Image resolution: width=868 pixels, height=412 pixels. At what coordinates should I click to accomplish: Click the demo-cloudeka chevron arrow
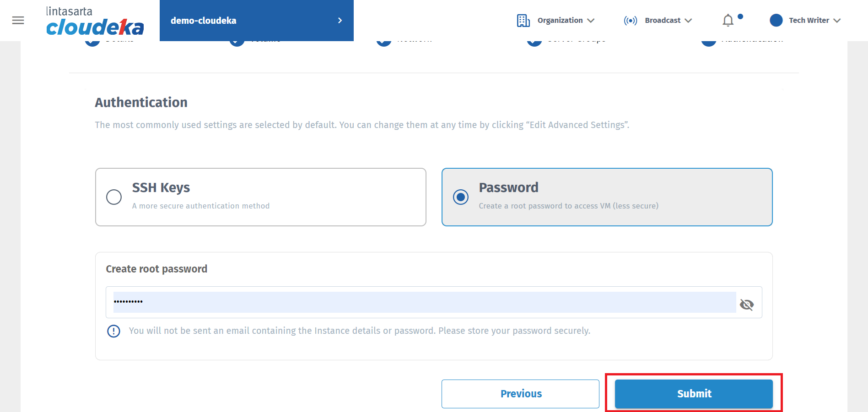coord(340,21)
